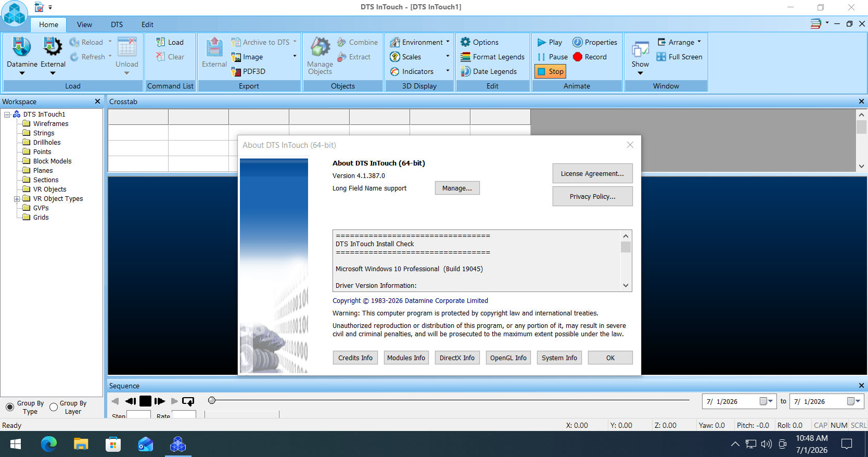868x457 pixels.
Task: Click the sequence stop square button
Action: [145, 401]
